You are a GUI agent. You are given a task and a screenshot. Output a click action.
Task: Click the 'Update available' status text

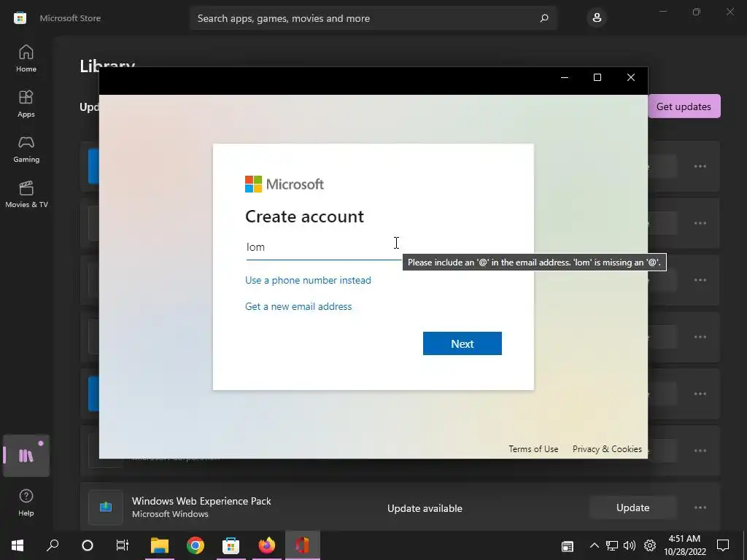click(425, 508)
